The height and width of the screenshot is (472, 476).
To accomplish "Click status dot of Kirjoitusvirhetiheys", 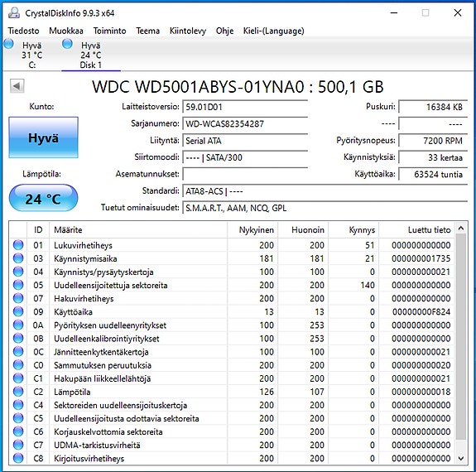I will 18,458.
